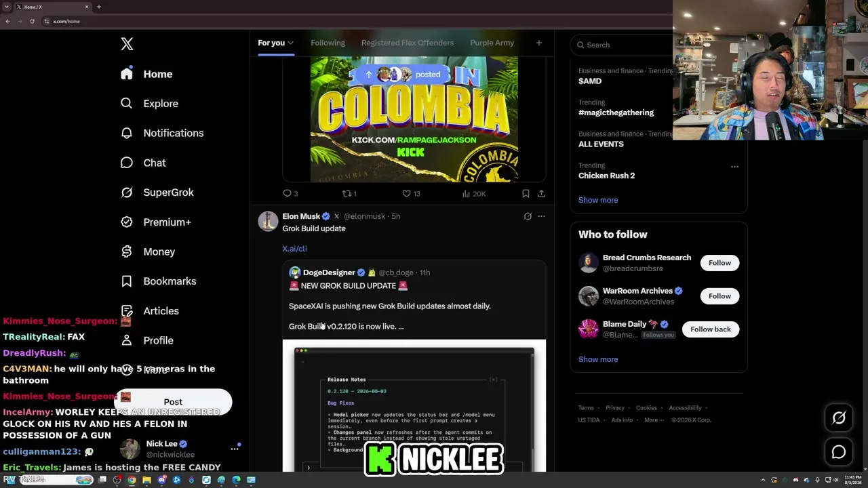This screenshot has width=868, height=488.
Task: Open Chat from the navigation menu
Action: 143,163
